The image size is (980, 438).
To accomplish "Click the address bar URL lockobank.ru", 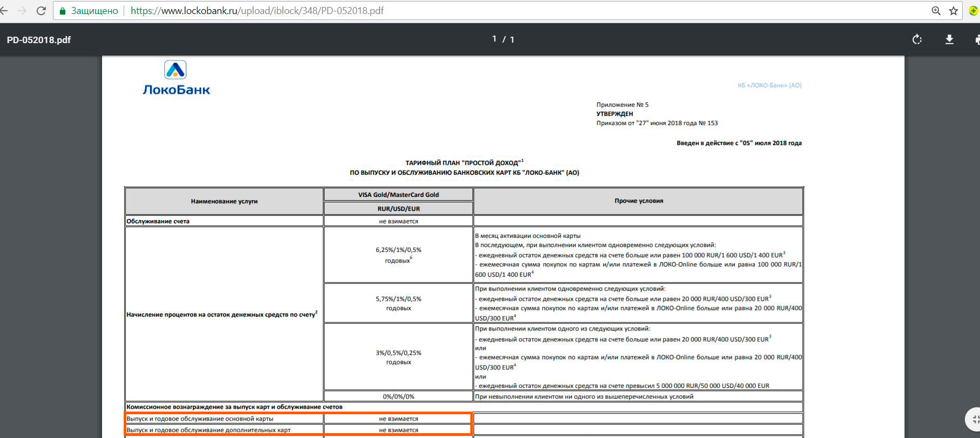I will click(x=257, y=11).
